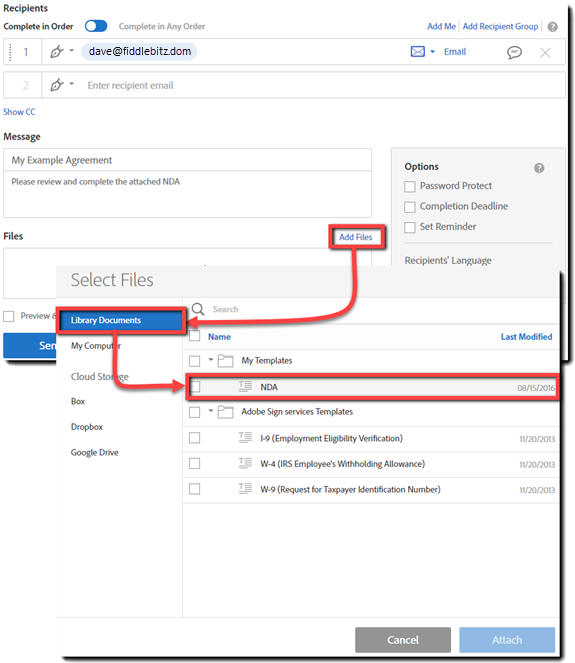
Task: Click the signer pen icon for recipient 1
Action: (57, 52)
